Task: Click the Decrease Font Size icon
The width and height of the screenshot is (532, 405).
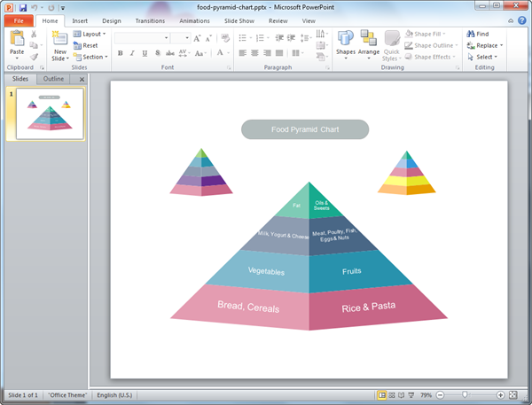Action: 208,38
